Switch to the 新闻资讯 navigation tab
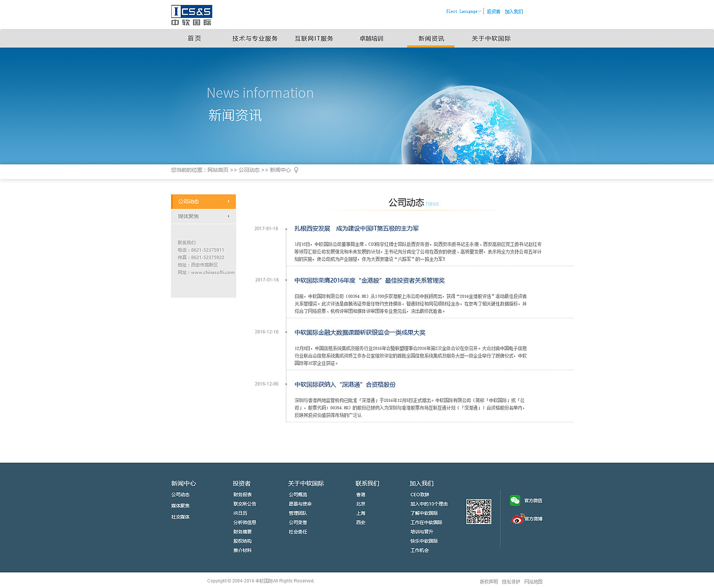Image resolution: width=714 pixels, height=588 pixels. click(430, 38)
